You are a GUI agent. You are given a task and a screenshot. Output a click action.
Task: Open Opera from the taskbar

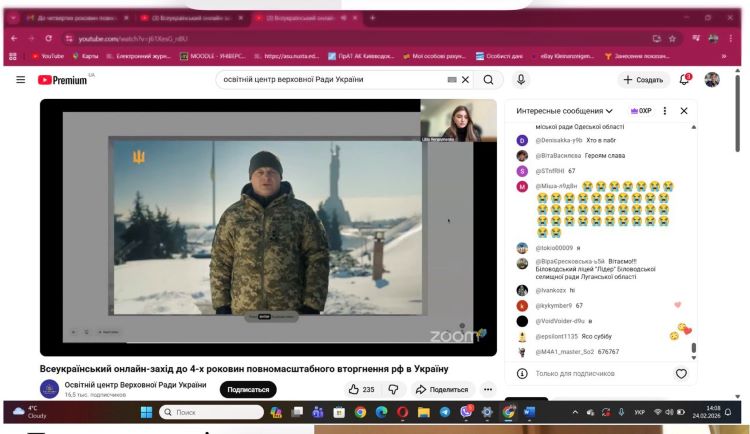402,412
